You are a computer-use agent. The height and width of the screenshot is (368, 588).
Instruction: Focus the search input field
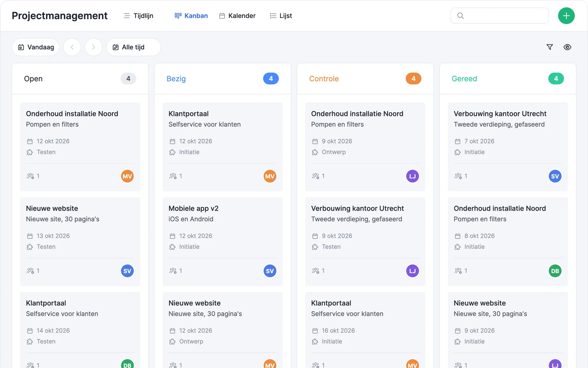pyautogui.click(x=500, y=16)
